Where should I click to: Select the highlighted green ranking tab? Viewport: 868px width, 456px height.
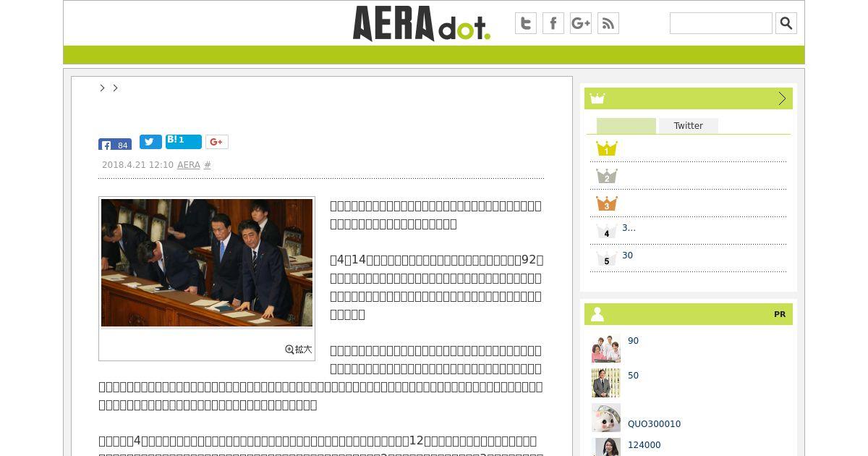point(626,126)
